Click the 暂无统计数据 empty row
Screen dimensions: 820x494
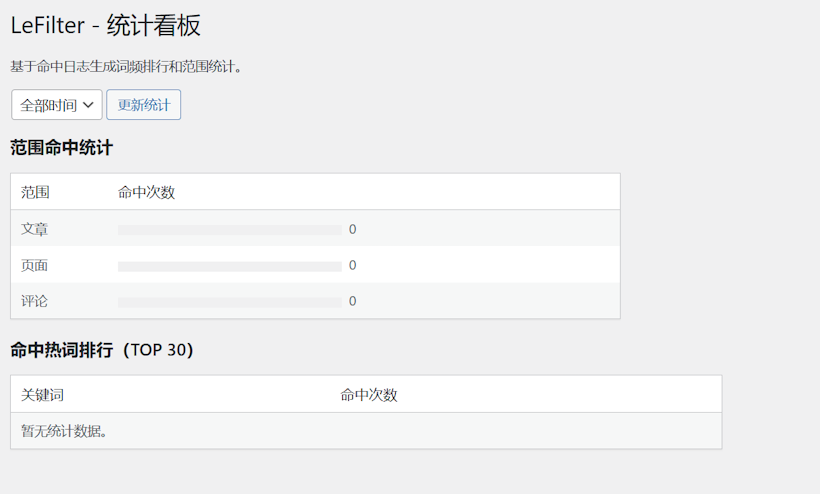(64, 431)
